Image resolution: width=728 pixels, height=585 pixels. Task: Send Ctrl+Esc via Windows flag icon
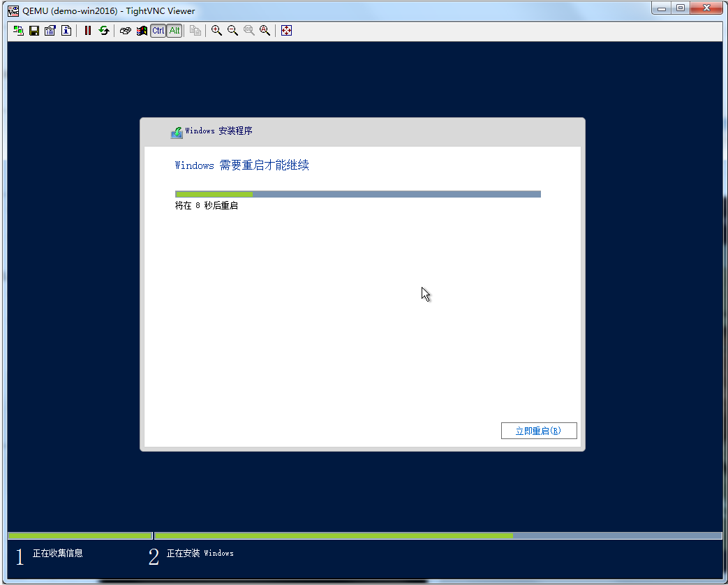(142, 31)
